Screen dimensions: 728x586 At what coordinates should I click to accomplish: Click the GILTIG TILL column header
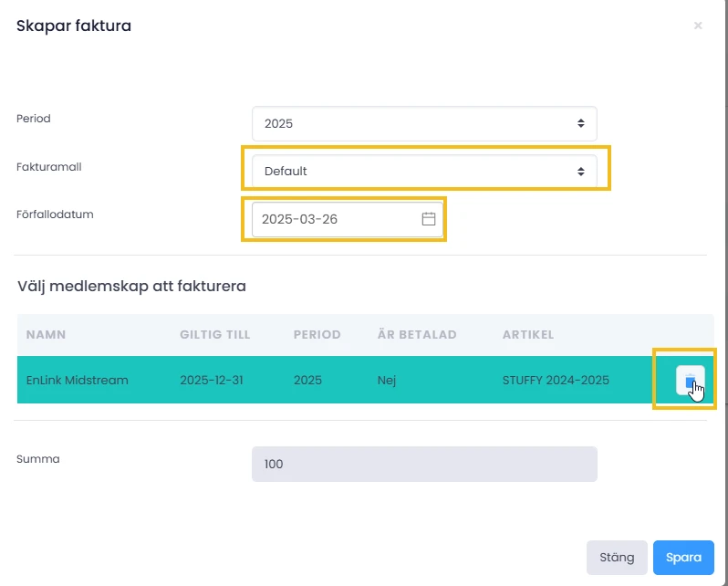click(215, 335)
